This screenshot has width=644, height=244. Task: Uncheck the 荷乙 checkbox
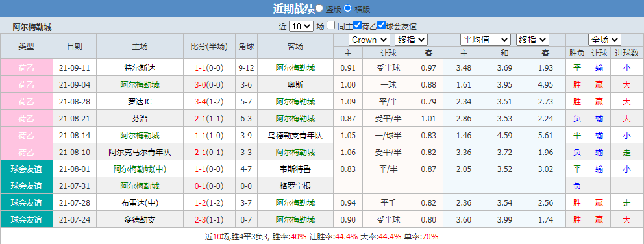coord(357,25)
